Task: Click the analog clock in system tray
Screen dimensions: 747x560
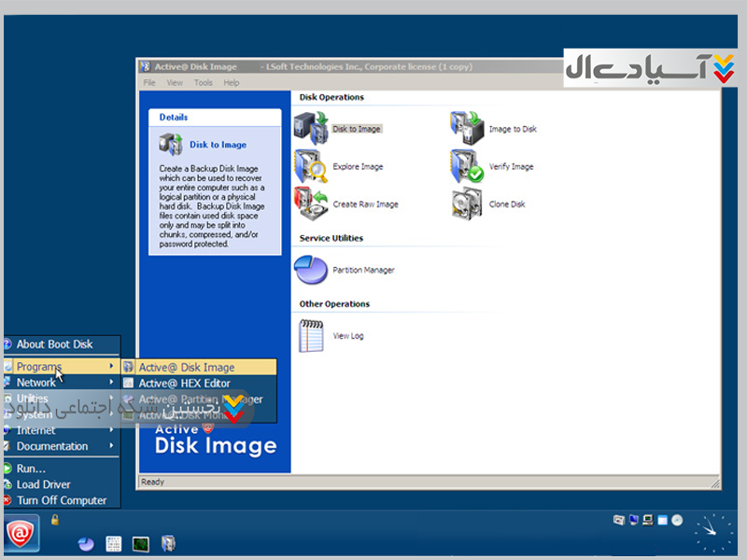Action: tap(713, 533)
